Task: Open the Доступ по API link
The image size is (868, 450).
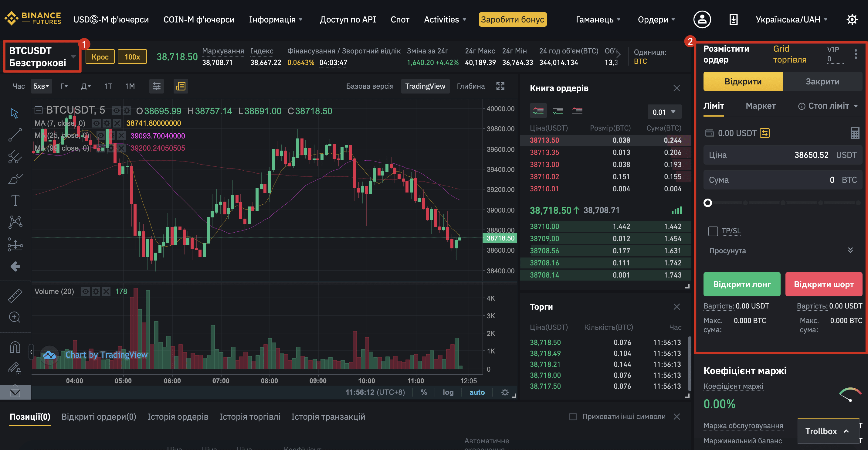Action: (348, 19)
